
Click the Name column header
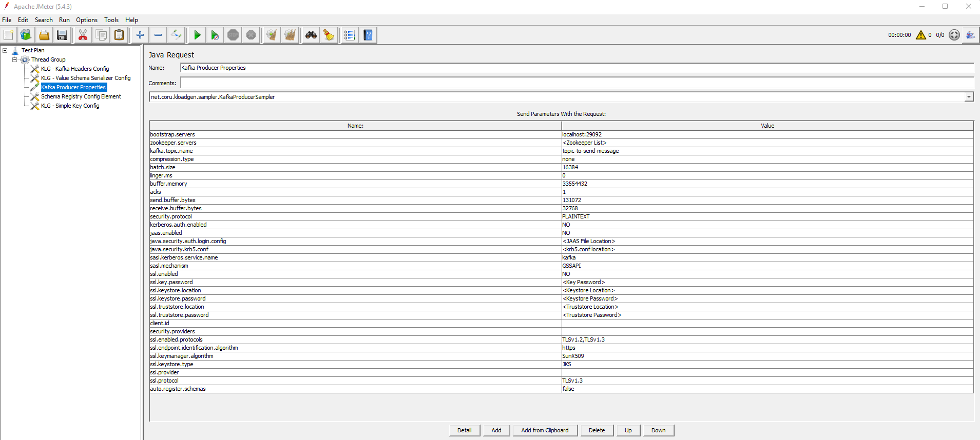tap(355, 126)
